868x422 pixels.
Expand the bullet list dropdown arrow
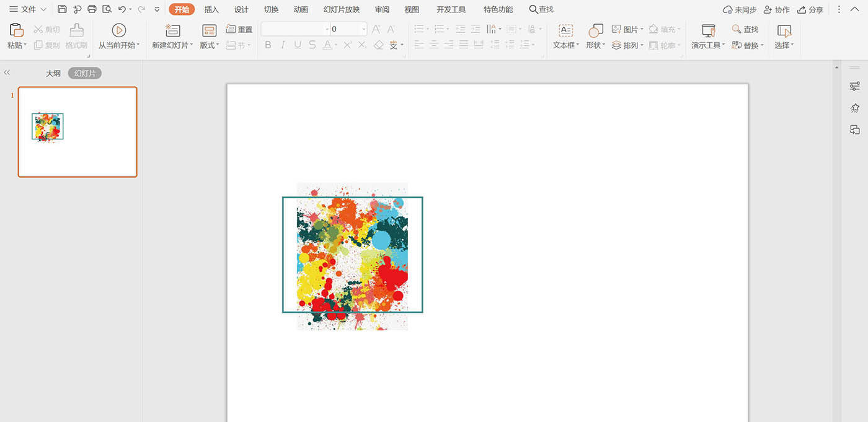tap(428, 29)
